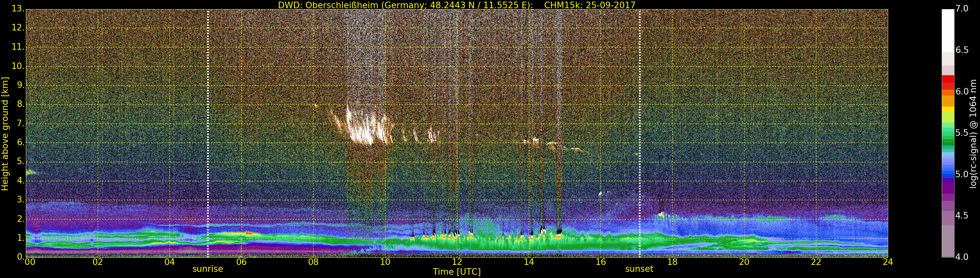Click the '0.' tick on the height axis
Viewport: 980px width, 278px height.
click(x=21, y=257)
